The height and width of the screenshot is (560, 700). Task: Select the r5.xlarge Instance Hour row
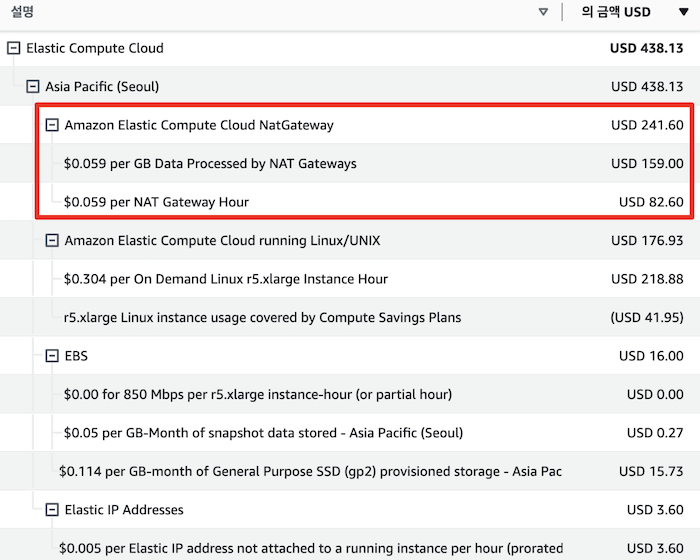click(x=226, y=279)
